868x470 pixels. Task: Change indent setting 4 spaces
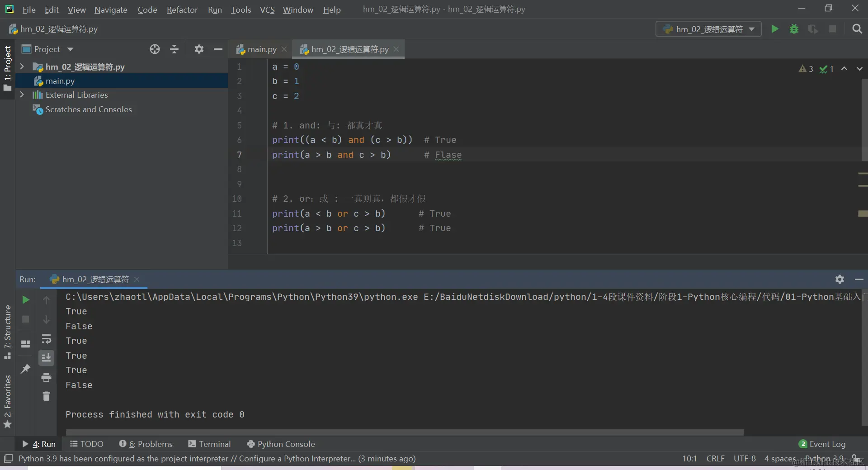(x=780, y=459)
